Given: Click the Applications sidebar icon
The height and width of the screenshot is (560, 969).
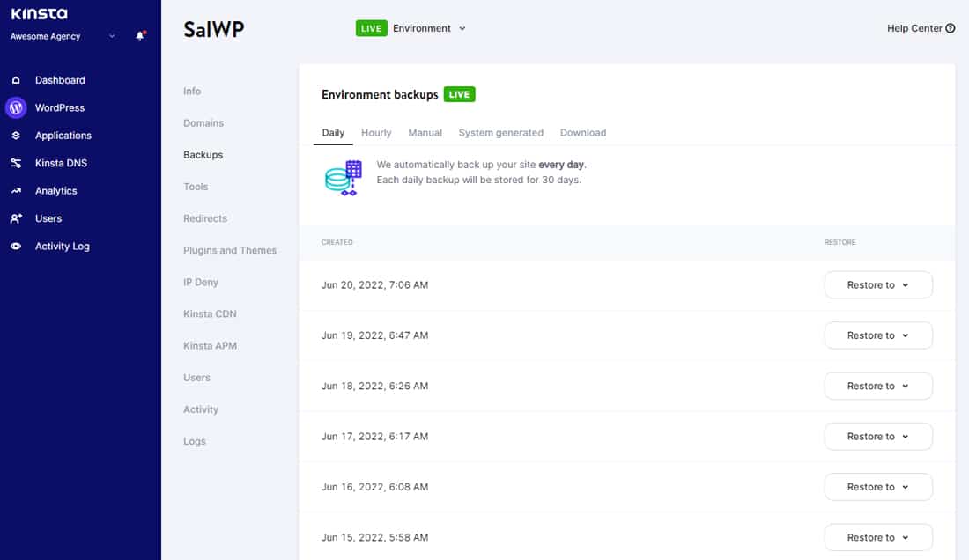Looking at the screenshot, I should pos(18,135).
